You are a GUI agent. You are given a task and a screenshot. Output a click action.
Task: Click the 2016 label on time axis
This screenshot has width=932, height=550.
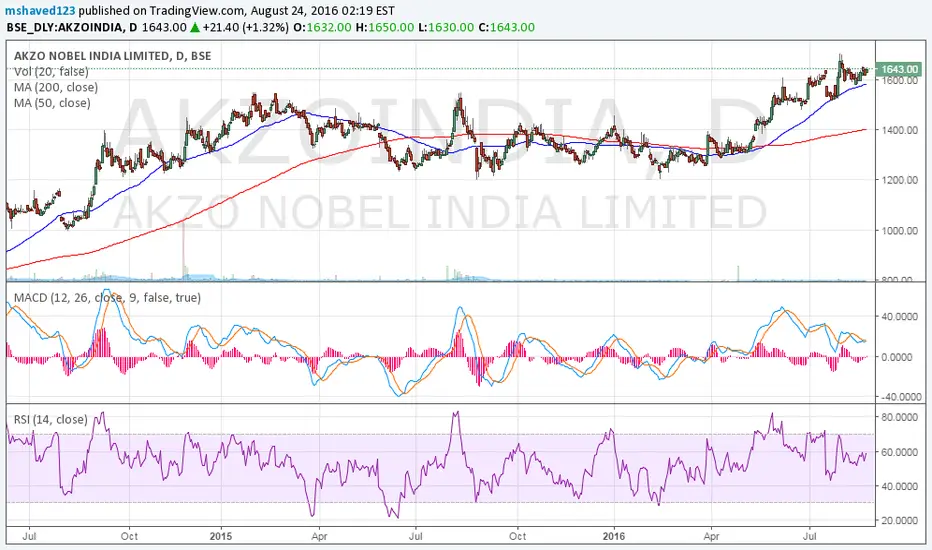point(613,536)
